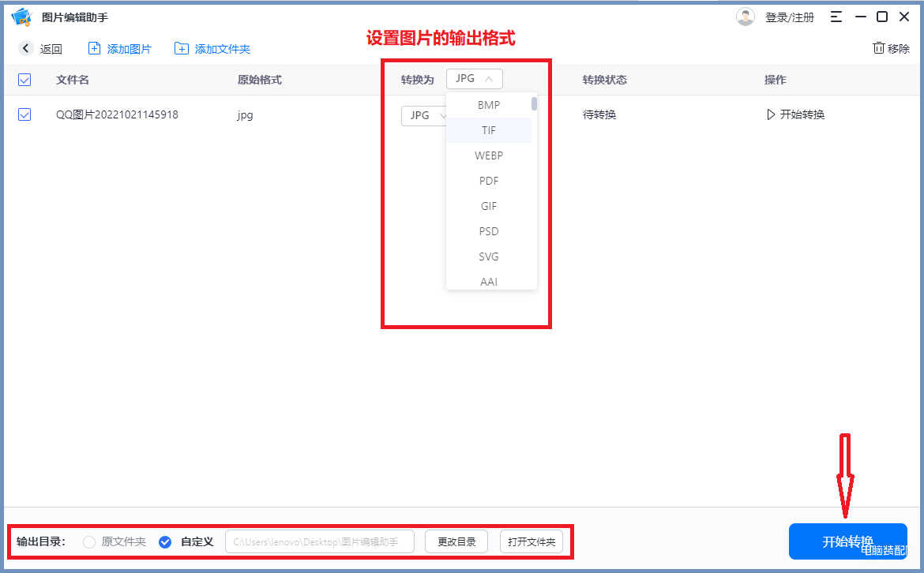The height and width of the screenshot is (573, 924).
Task: Choose TIF from the format list
Action: click(x=489, y=130)
